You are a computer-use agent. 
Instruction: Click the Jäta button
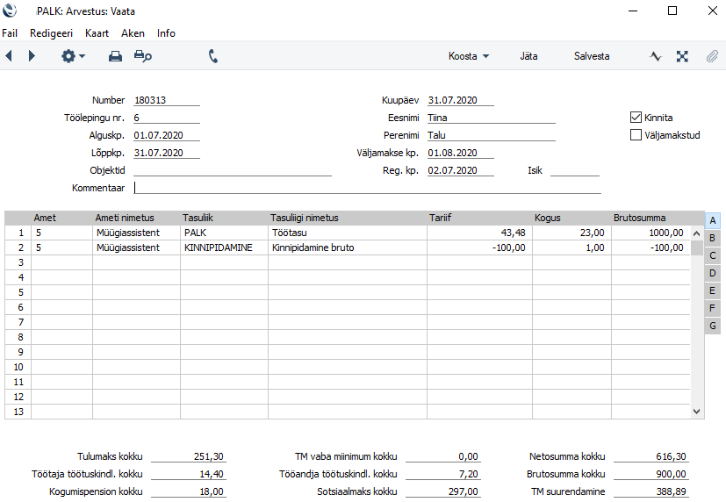(x=528, y=56)
